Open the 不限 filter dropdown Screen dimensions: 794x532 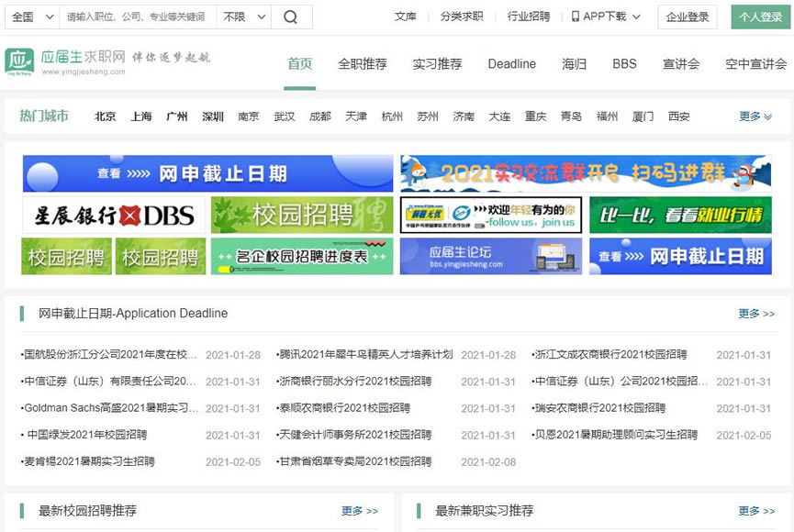pyautogui.click(x=244, y=17)
